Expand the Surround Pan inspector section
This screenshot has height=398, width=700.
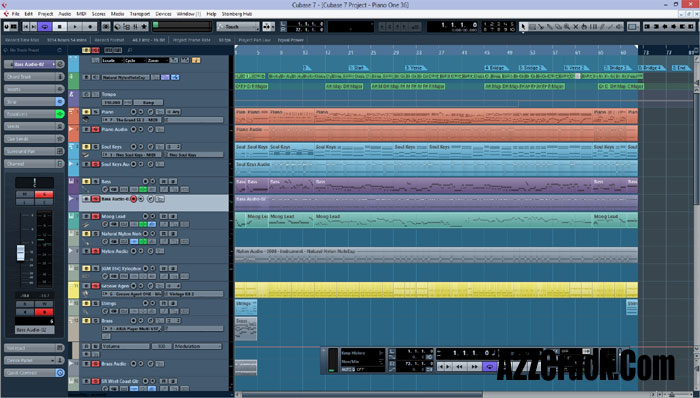[34, 151]
